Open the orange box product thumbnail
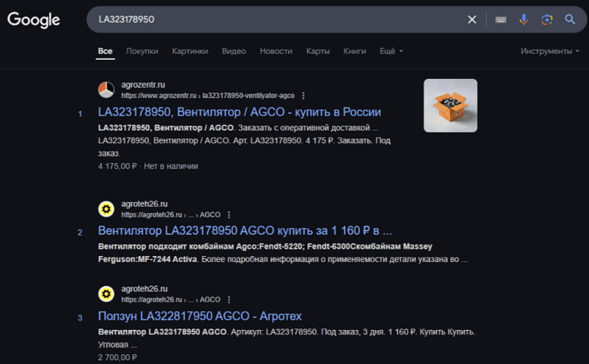 (x=450, y=106)
